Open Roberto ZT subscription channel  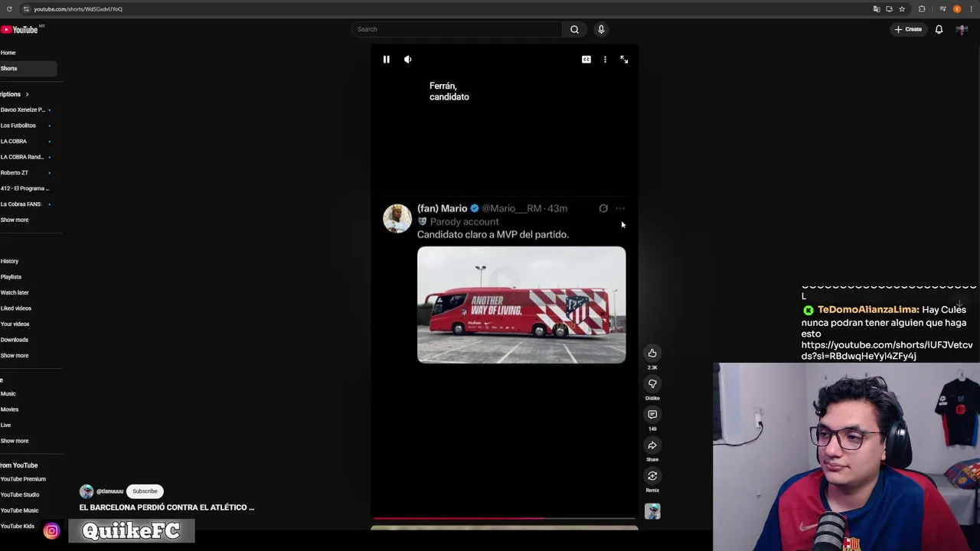(15, 172)
